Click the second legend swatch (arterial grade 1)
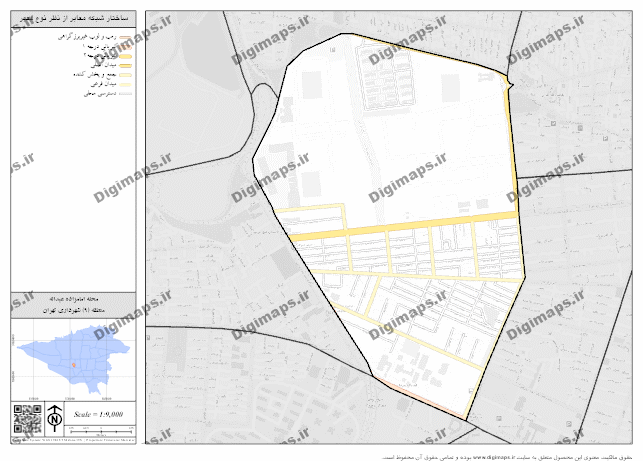This screenshot has height=461, width=643. click(125, 47)
